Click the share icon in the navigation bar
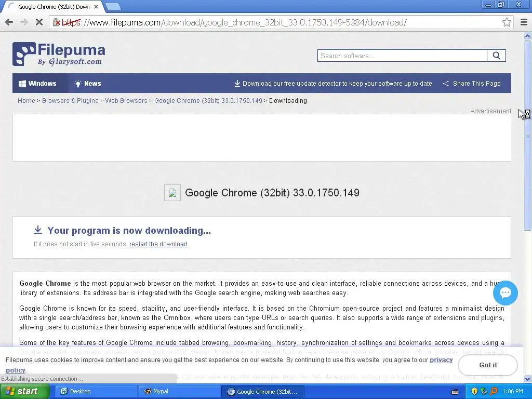The image size is (532, 399). (446, 84)
